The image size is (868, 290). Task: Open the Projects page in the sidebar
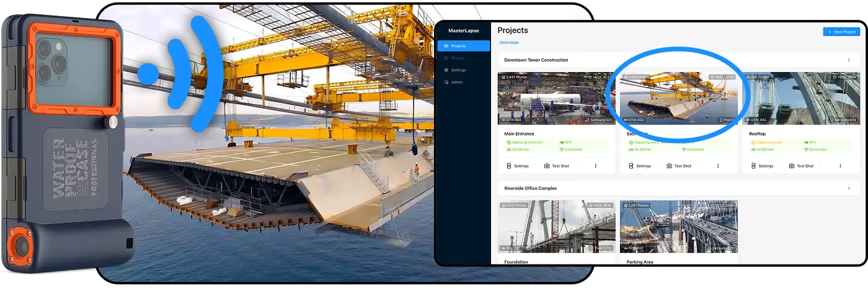click(x=463, y=46)
